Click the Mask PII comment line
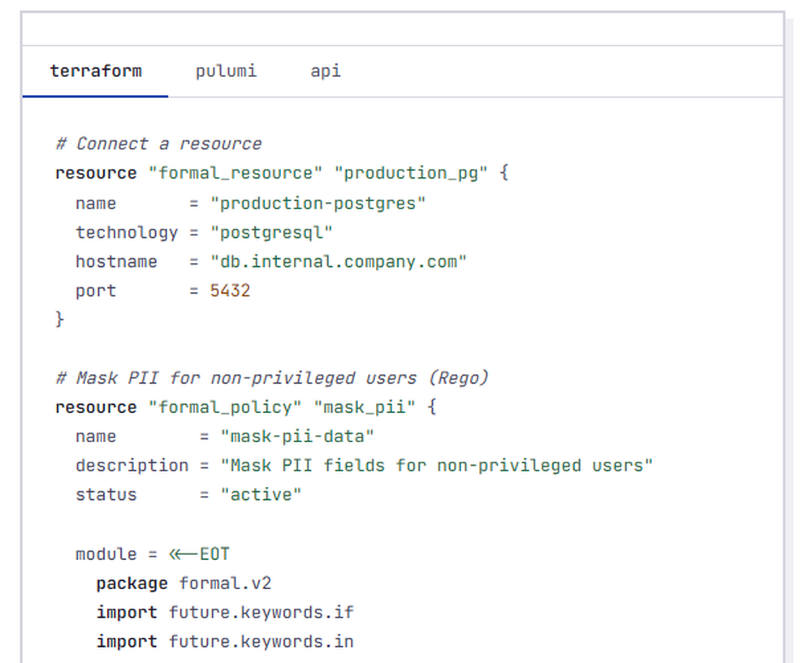The image size is (812, 663). pos(272,378)
